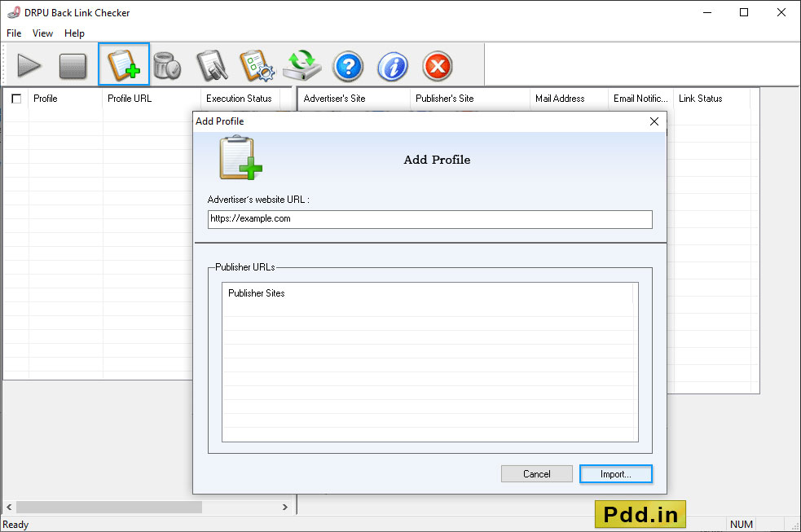Click Cancel in Add Profile dialog
The height and width of the screenshot is (532, 801).
point(536,474)
